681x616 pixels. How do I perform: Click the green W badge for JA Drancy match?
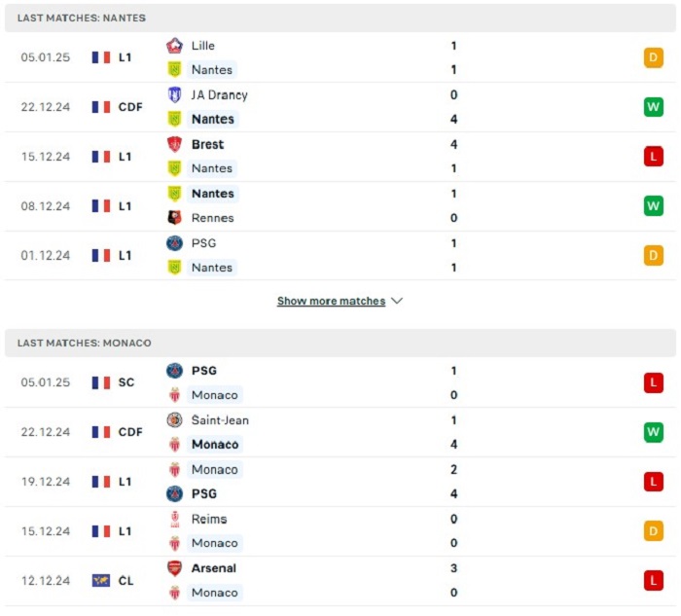(653, 107)
